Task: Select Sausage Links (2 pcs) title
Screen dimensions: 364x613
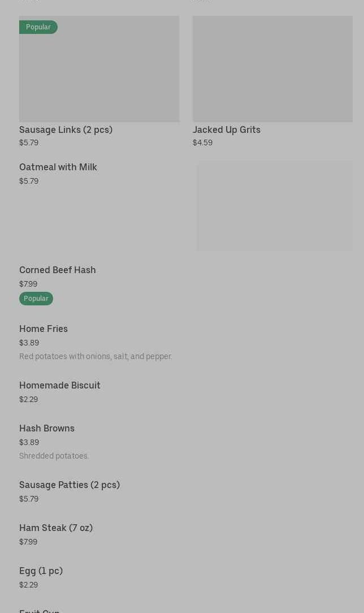Action: [x=66, y=129]
